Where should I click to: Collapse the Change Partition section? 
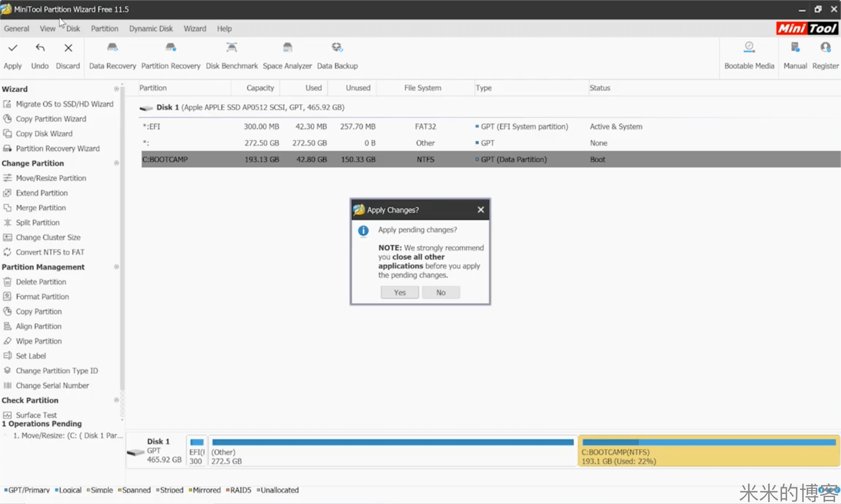(116, 163)
